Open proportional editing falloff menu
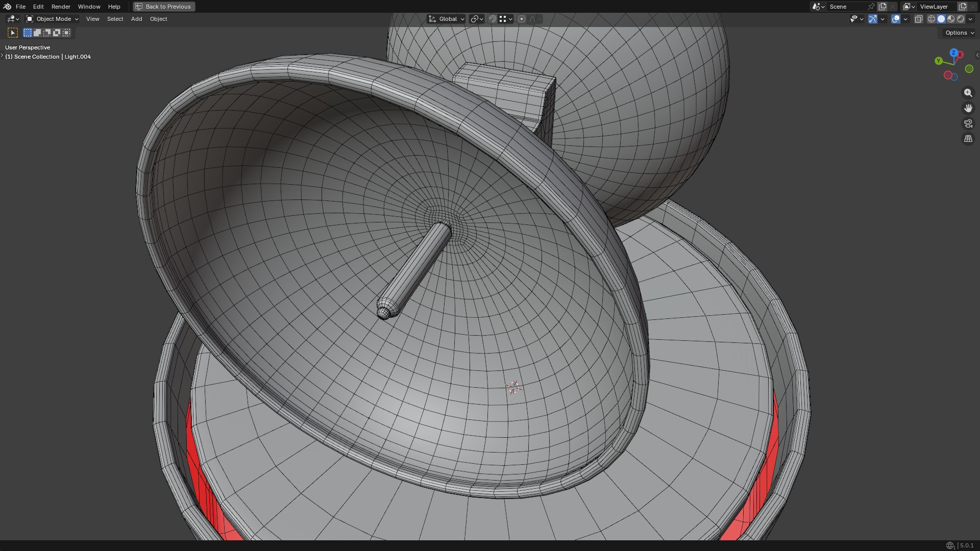This screenshot has width=980, height=551. point(534,19)
